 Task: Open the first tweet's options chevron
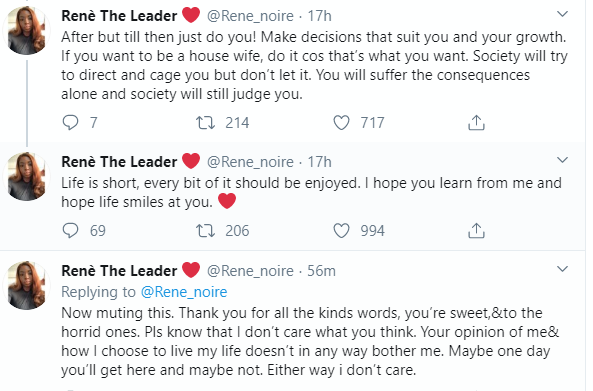563,14
